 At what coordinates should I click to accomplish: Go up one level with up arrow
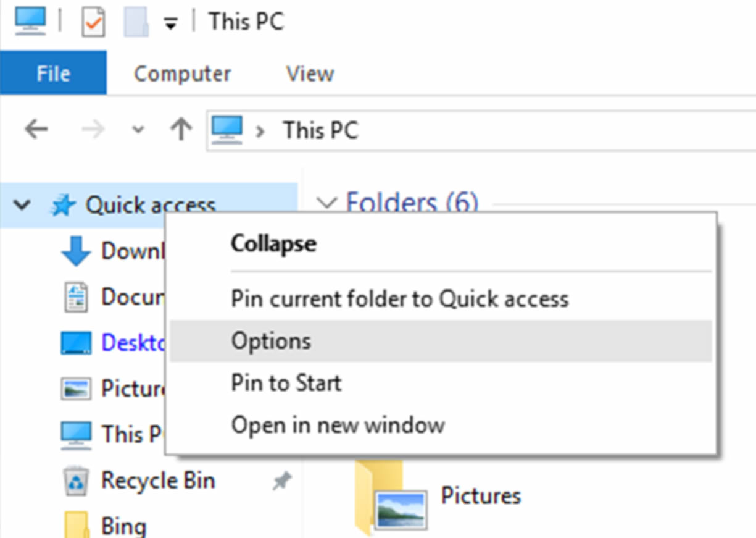(181, 130)
